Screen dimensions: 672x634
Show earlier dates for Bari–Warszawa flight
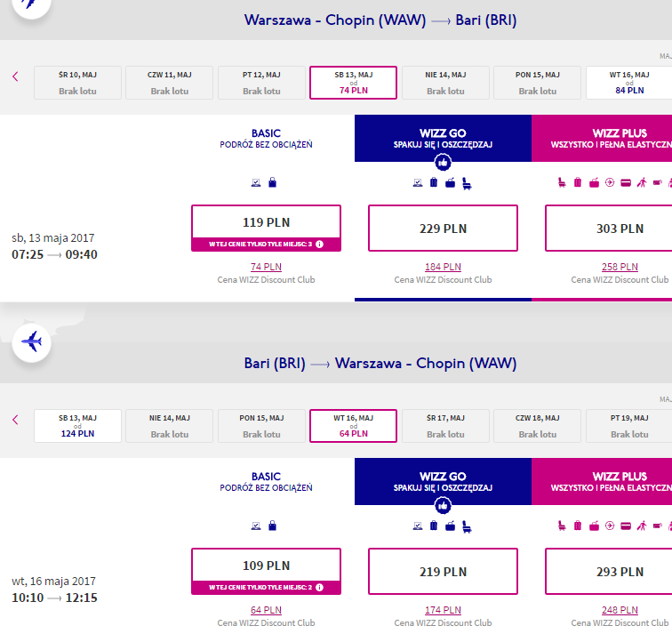(15, 420)
